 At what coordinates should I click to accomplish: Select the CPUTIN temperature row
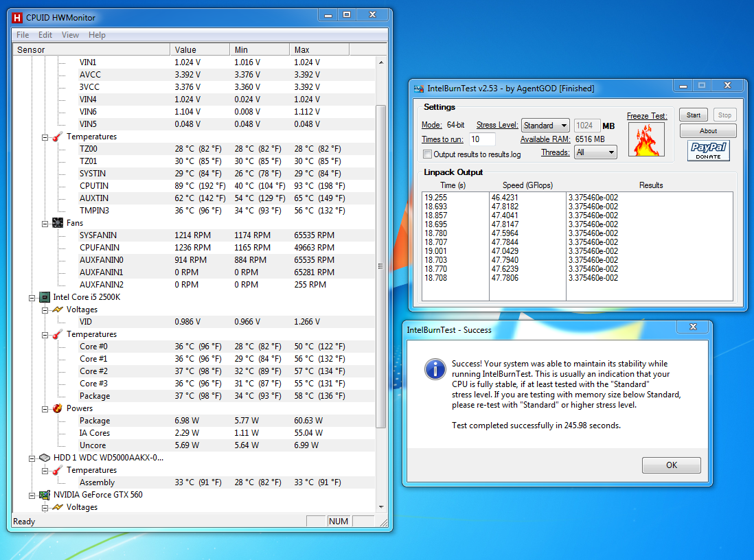click(226, 186)
